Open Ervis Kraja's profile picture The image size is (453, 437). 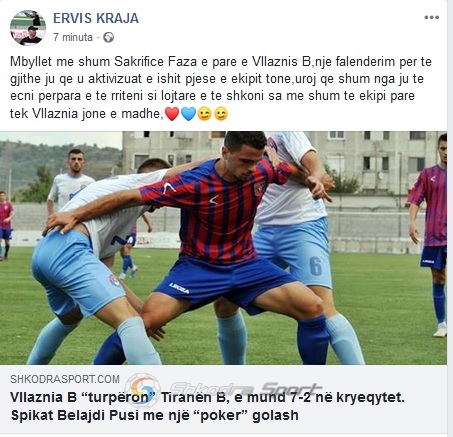pos(28,28)
